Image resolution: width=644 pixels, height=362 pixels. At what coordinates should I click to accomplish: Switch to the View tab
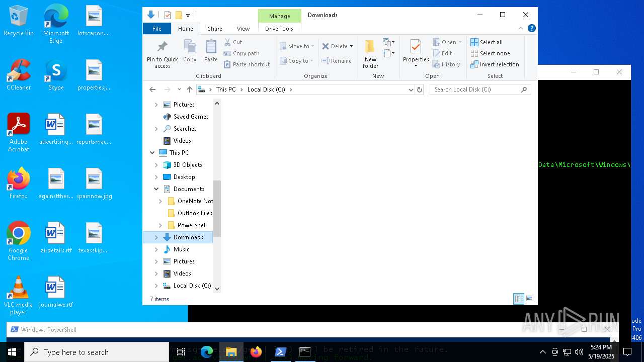pyautogui.click(x=243, y=29)
